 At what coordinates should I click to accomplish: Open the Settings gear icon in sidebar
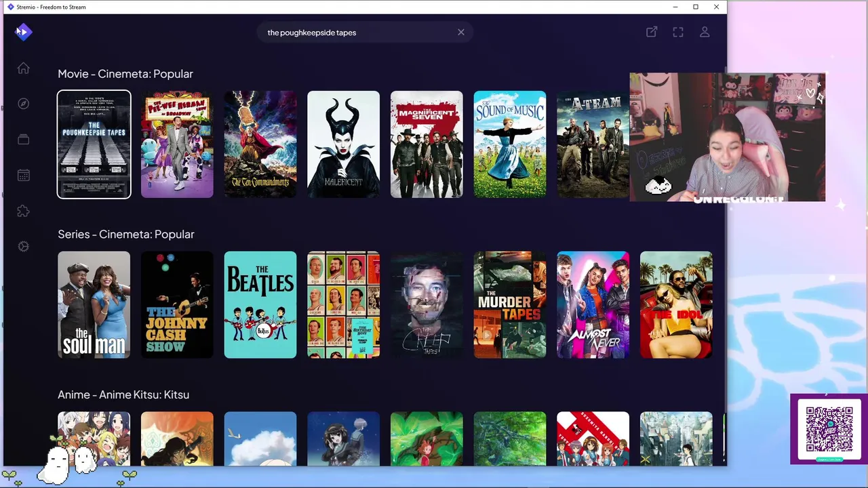click(24, 247)
